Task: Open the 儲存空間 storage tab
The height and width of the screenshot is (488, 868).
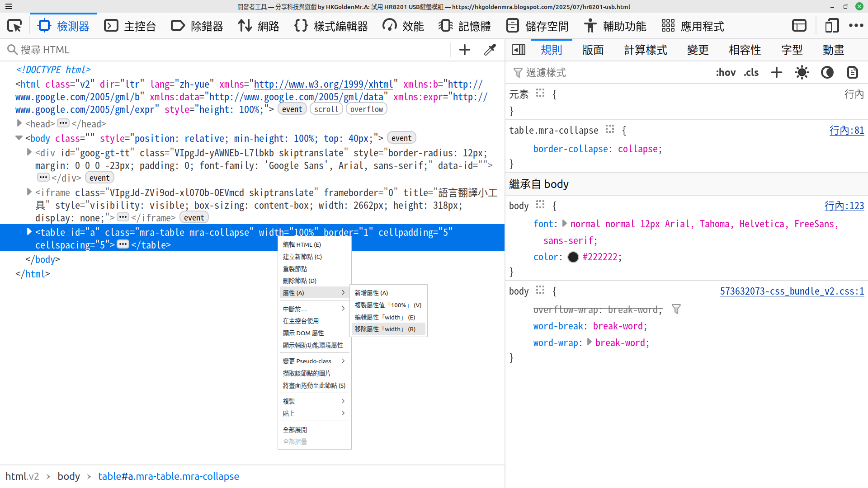Action: click(x=537, y=26)
